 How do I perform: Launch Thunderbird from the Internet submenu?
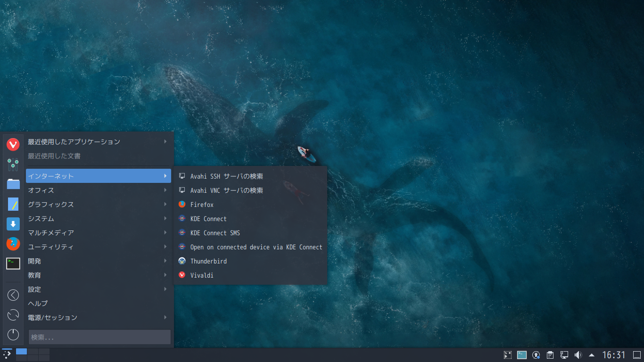coord(250,261)
